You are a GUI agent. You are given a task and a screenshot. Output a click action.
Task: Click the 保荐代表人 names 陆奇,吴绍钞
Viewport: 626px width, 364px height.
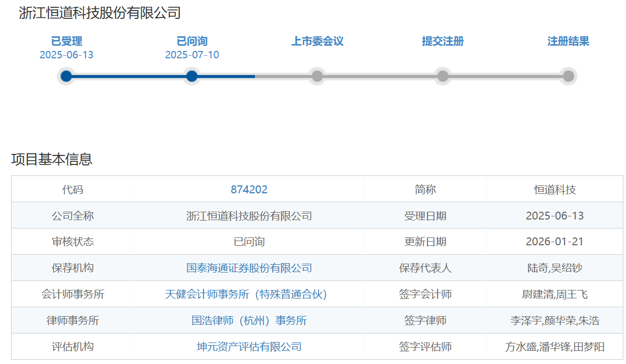[x=555, y=268]
